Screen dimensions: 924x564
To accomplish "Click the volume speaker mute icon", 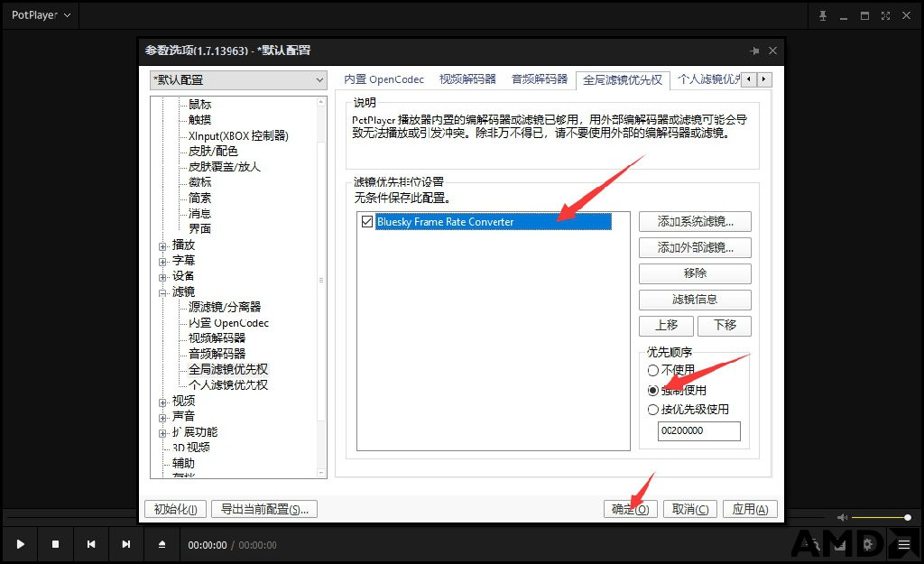I will 842,517.
